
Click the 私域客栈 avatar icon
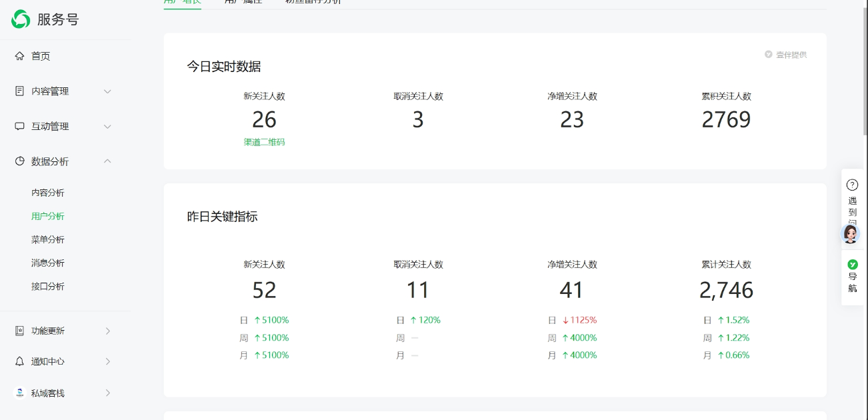19,393
